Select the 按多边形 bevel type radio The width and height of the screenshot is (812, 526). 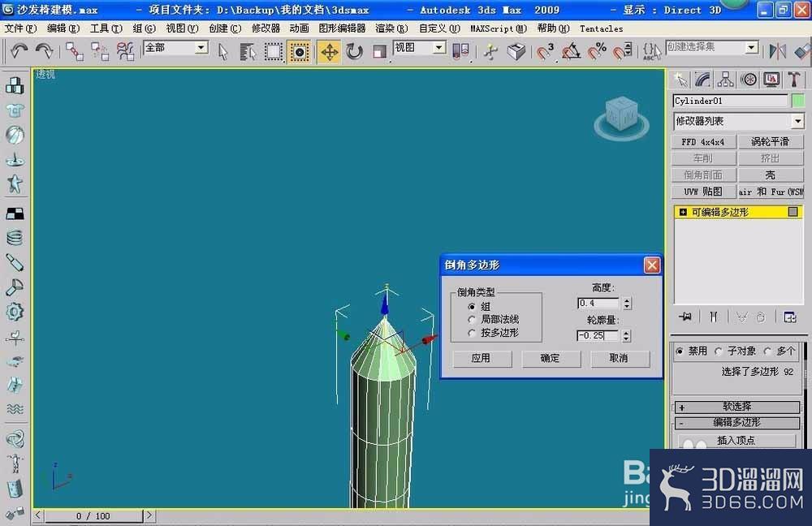[471, 333]
